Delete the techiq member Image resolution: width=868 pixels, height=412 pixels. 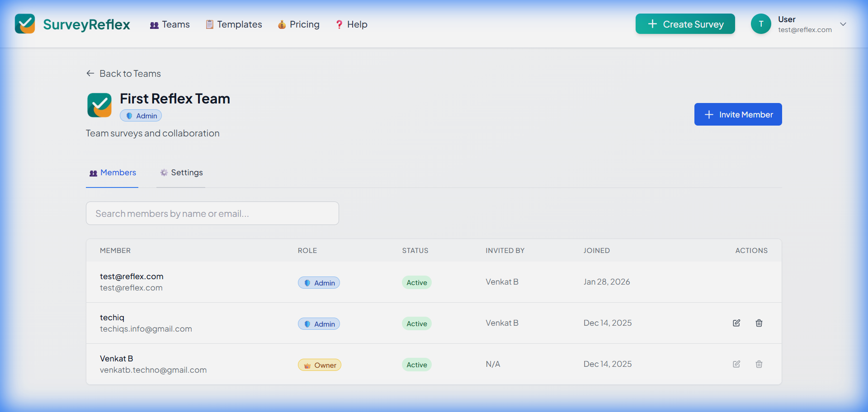tap(759, 323)
